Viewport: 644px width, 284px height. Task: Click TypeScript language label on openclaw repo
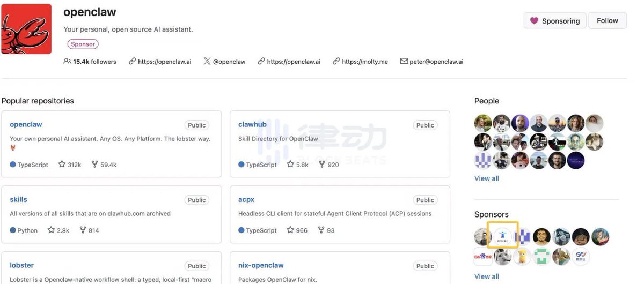(x=29, y=165)
